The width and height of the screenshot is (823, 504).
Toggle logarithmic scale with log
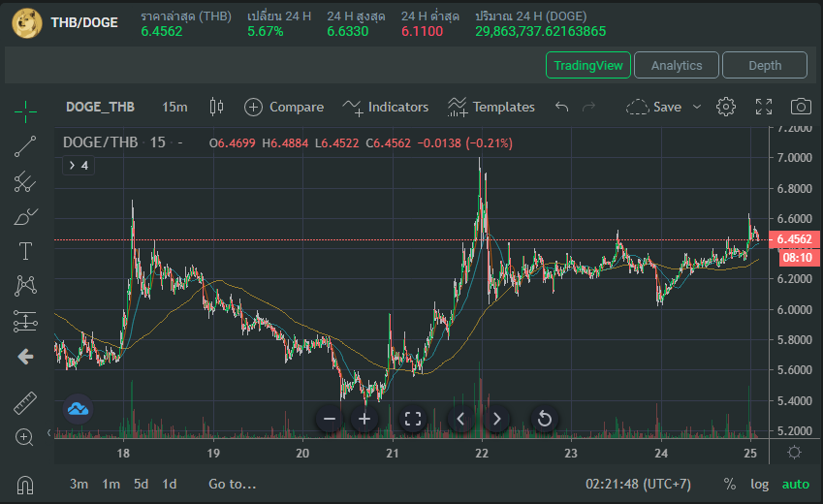[x=759, y=484]
